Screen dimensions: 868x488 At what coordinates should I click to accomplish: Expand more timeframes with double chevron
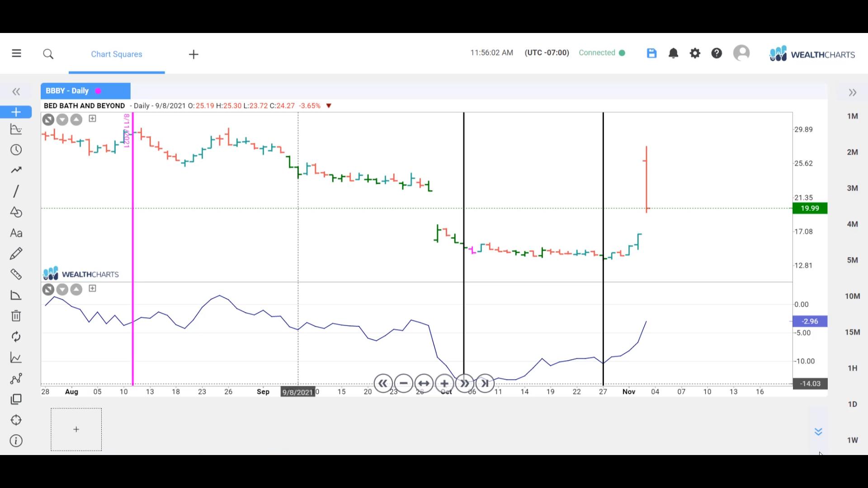click(x=818, y=432)
